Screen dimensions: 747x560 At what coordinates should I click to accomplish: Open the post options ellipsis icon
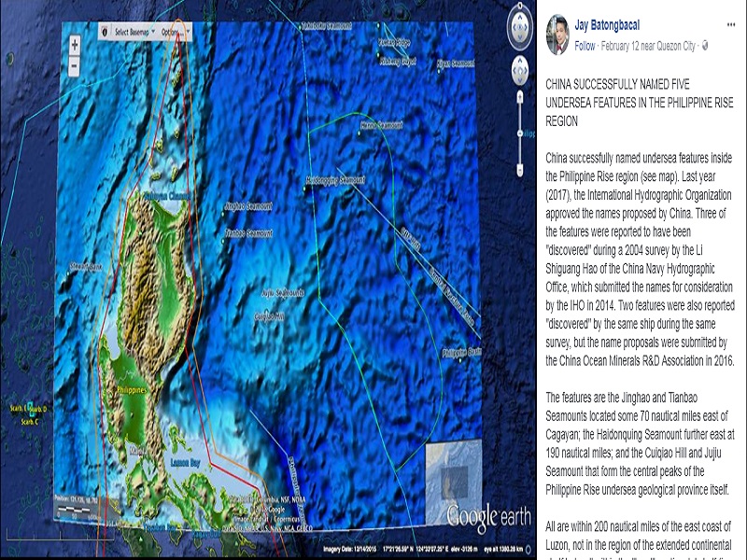733,22
